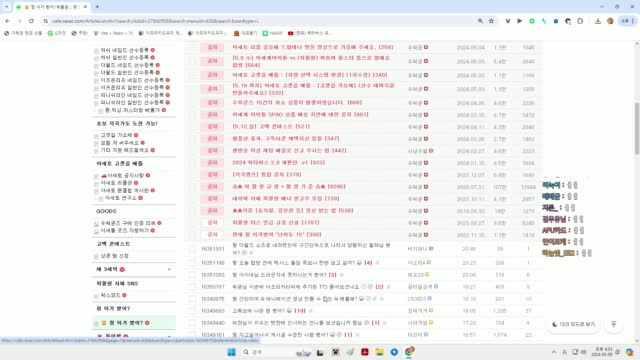
Task: Open the red Adobe app on taskbar
Action: pyautogui.click(x=365, y=352)
